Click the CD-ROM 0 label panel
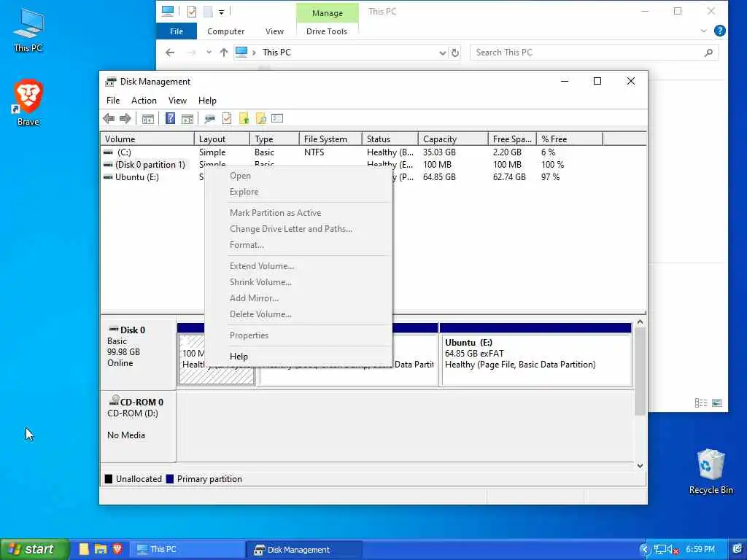Image resolution: width=747 pixels, height=560 pixels. click(138, 426)
